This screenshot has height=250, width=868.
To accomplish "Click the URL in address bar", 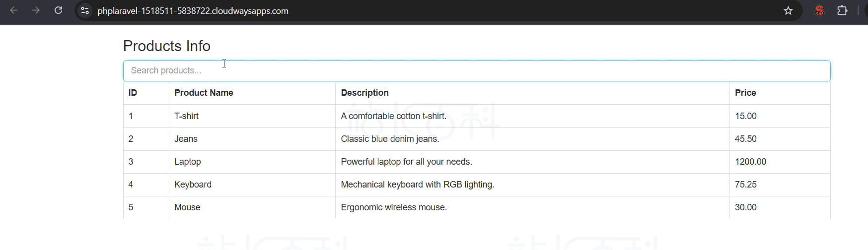I will point(193,11).
